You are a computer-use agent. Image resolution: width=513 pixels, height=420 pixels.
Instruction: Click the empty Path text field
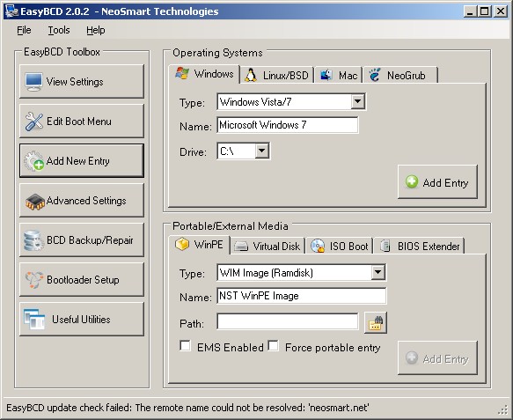[x=288, y=322]
